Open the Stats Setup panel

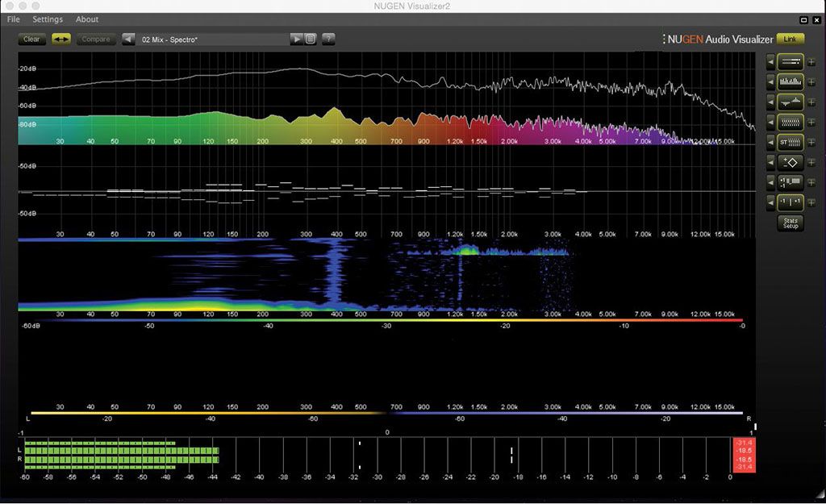(790, 223)
